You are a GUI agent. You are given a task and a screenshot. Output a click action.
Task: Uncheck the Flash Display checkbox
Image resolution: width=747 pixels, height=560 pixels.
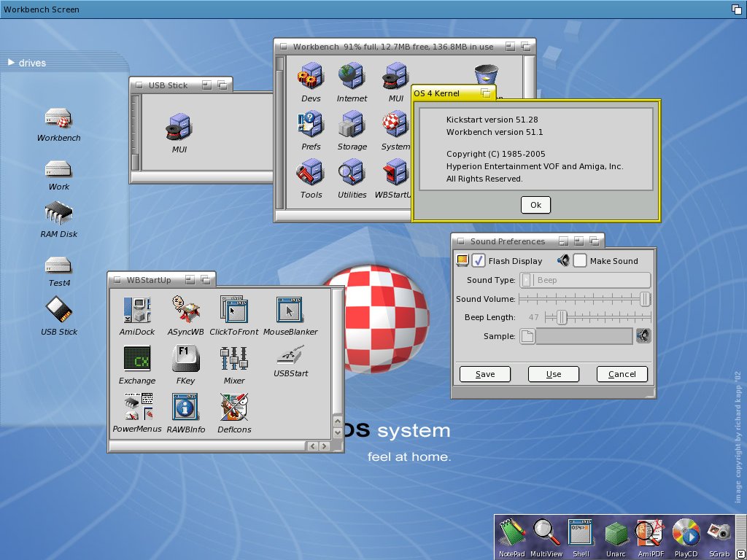point(479,260)
